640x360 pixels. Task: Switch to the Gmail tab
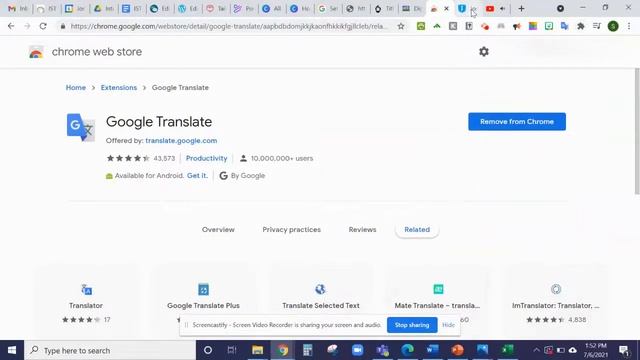(x=18, y=9)
